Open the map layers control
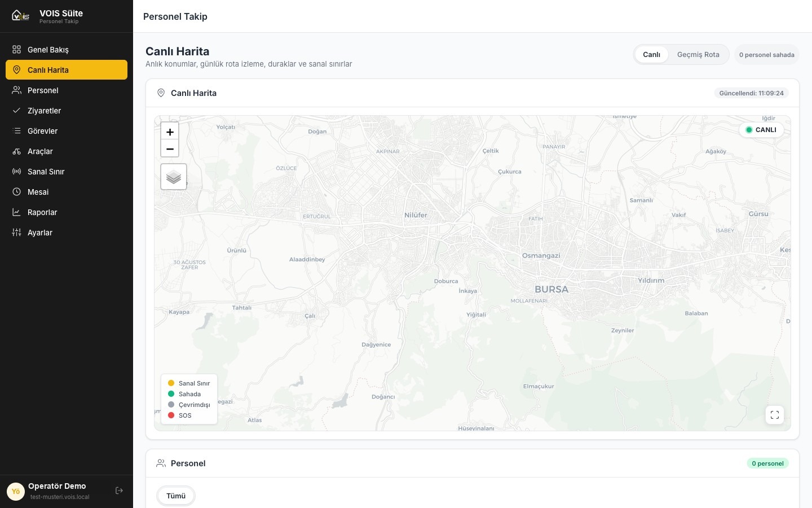The width and height of the screenshot is (812, 508). click(174, 177)
